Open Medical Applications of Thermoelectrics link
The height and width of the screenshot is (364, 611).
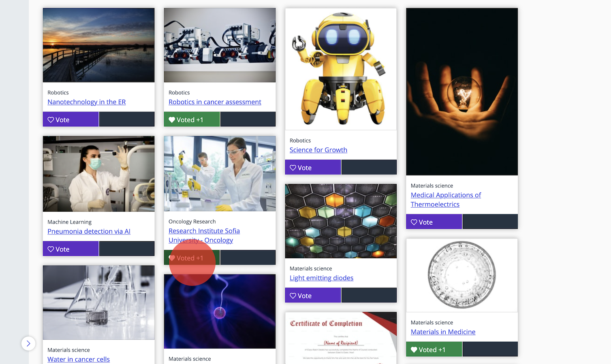pos(446,200)
